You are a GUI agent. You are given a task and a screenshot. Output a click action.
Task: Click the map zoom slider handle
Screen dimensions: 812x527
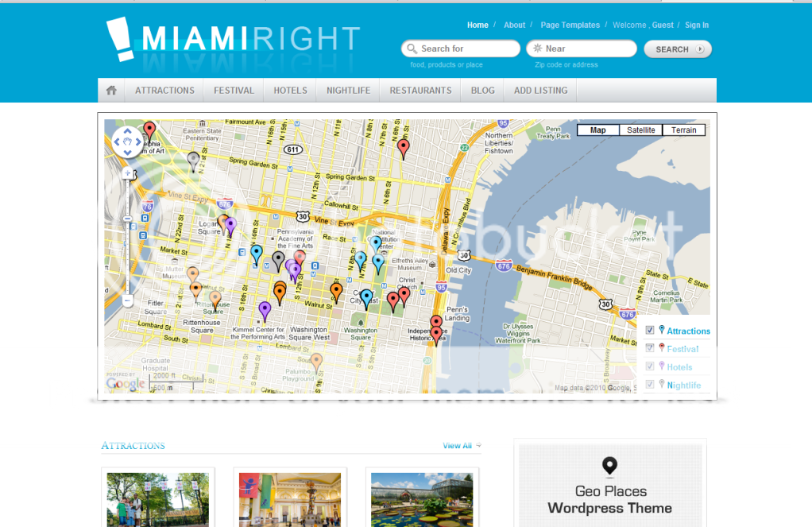point(127,219)
